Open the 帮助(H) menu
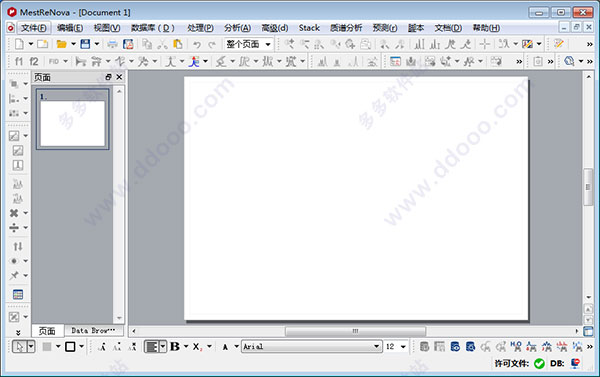 (486, 28)
